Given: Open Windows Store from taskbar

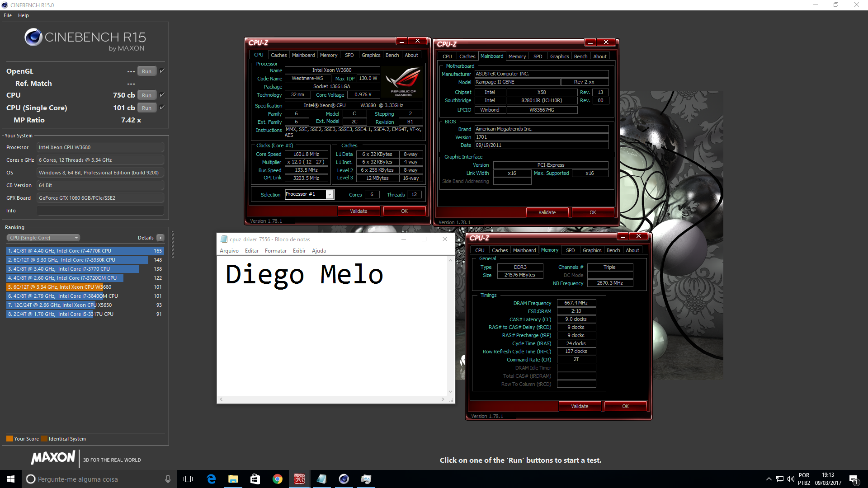Looking at the screenshot, I should click(x=255, y=479).
